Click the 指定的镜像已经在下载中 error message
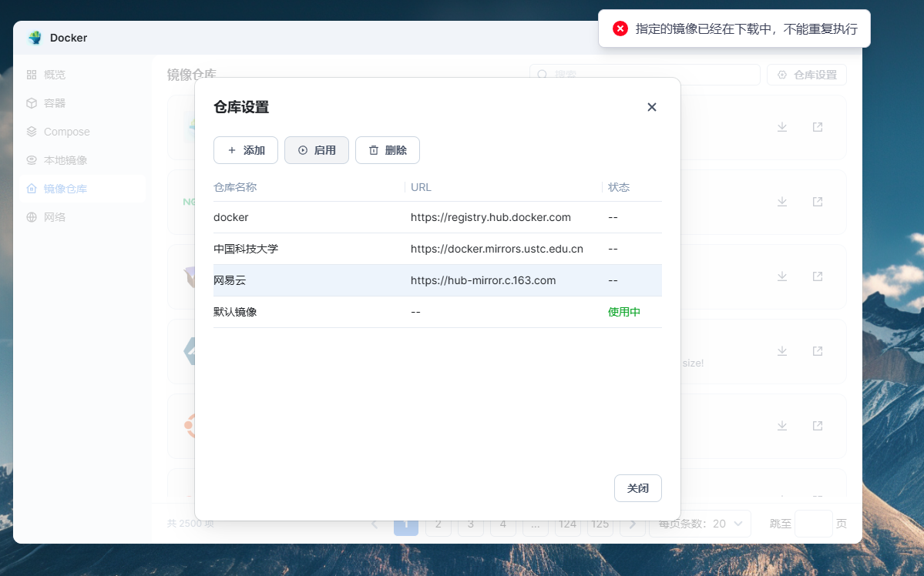 click(x=747, y=28)
